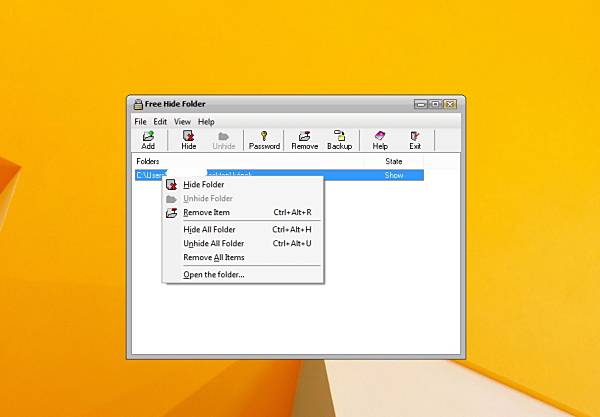Click the Remove Item icon in context menu
Screen dimensions: 600x417
point(171,213)
